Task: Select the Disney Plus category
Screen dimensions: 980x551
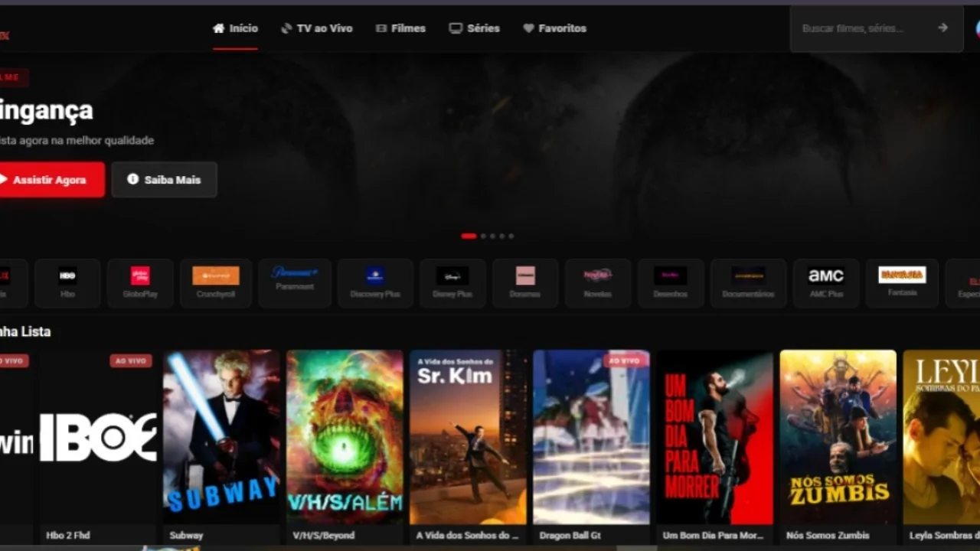Action: tap(452, 283)
